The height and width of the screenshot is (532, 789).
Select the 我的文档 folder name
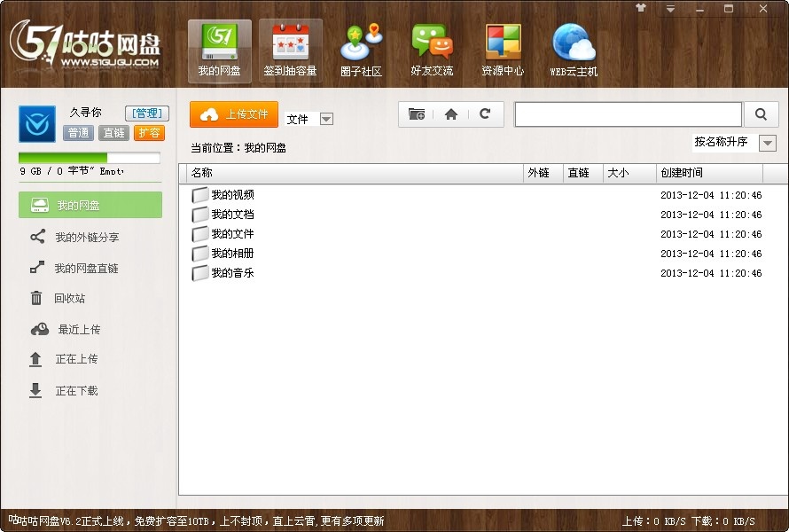point(232,215)
